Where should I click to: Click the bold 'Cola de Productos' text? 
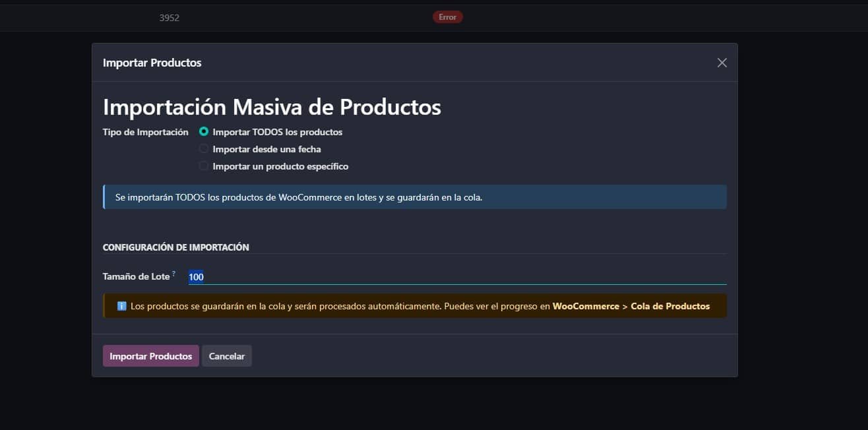click(x=669, y=305)
